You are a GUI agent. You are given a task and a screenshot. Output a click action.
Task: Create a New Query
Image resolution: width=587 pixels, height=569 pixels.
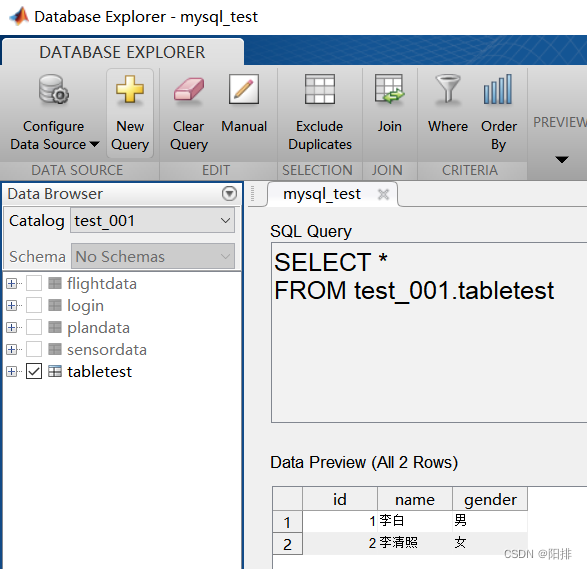pos(130,113)
